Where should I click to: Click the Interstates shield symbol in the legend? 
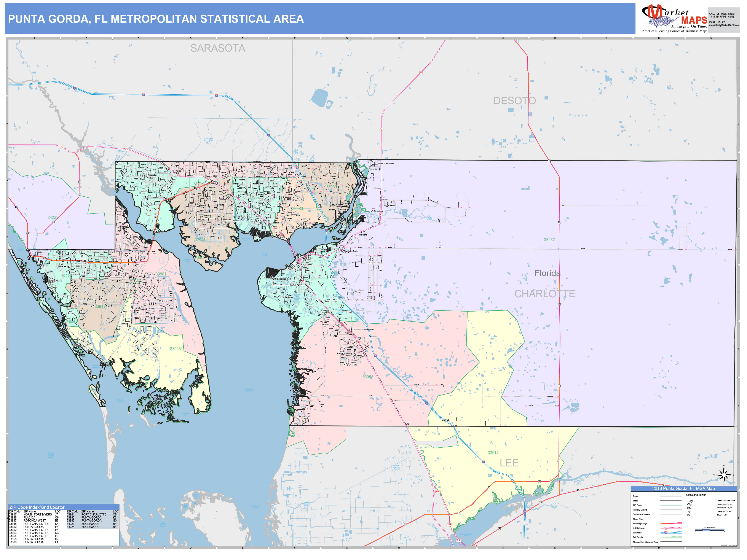[666, 532]
